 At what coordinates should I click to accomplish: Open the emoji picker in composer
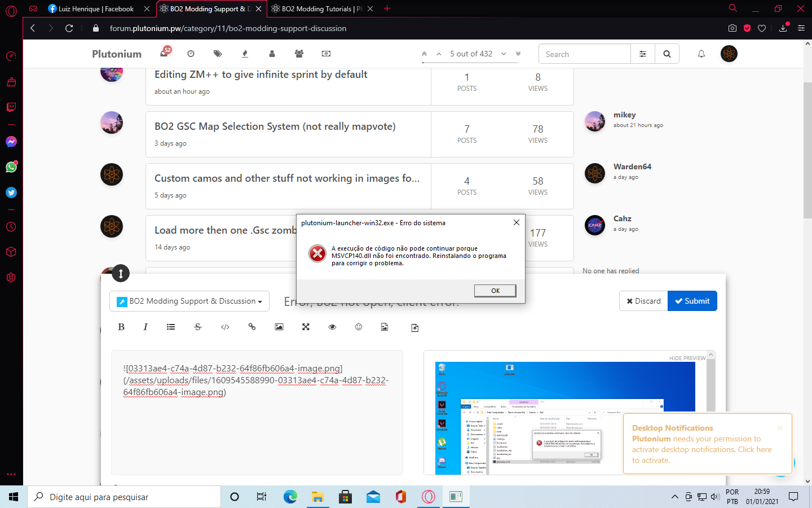tap(359, 327)
